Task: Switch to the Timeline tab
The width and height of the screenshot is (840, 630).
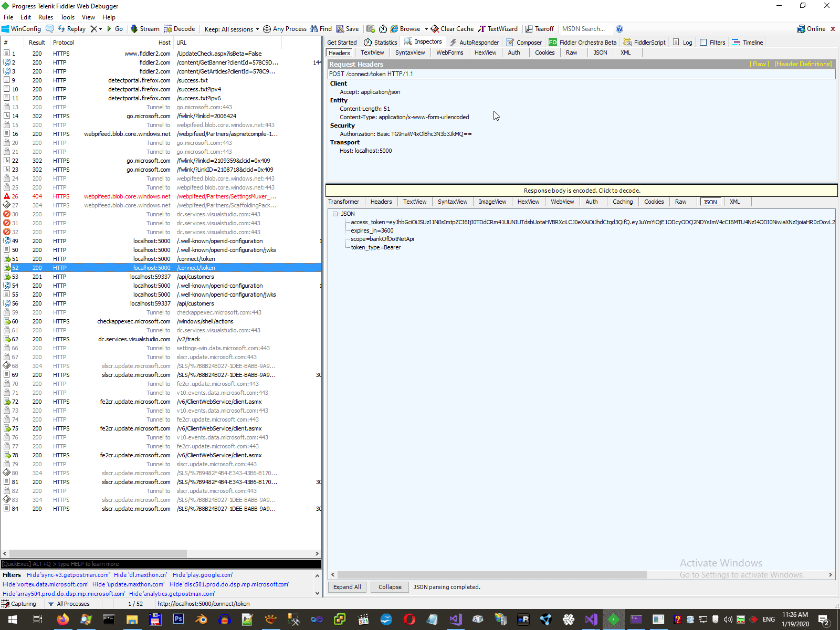Action: coord(748,43)
